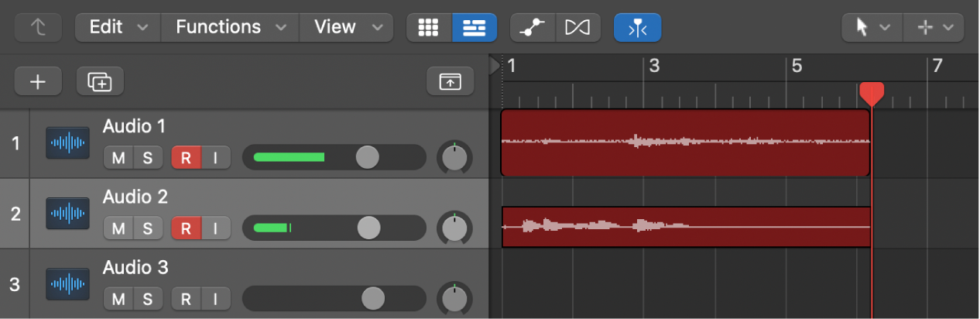980x319 pixels.
Task: Switch to track list view mode
Action: 475,27
